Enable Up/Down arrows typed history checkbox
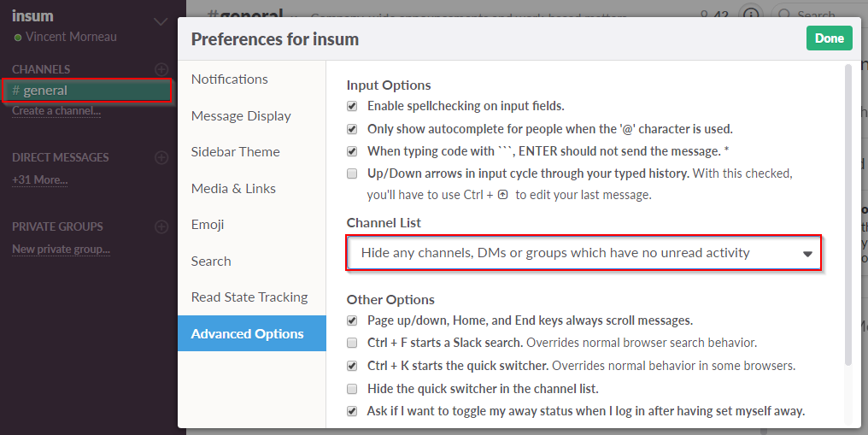Screen dimensions: 868x435 [352, 173]
